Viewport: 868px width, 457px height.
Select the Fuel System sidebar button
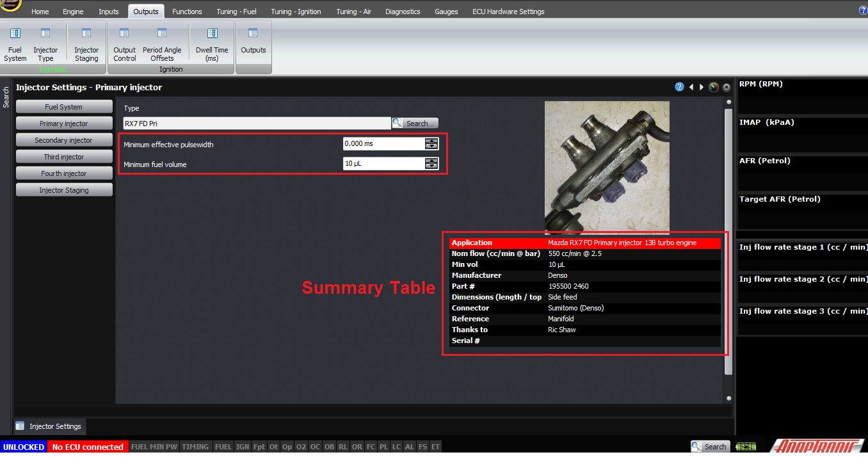(64, 107)
